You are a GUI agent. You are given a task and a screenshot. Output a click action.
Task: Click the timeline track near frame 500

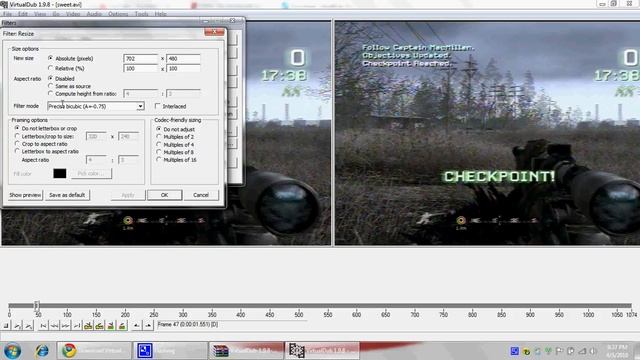[299, 305]
